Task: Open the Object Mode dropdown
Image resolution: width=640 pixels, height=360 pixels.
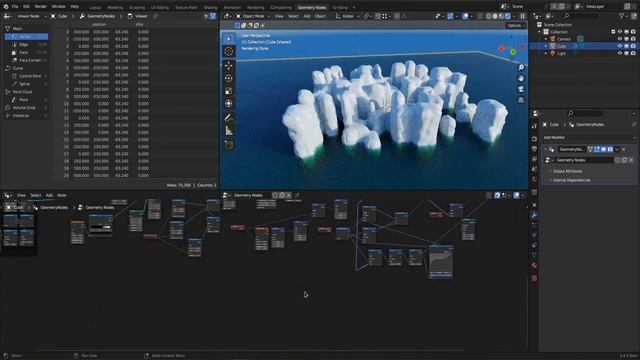Action: click(x=253, y=16)
